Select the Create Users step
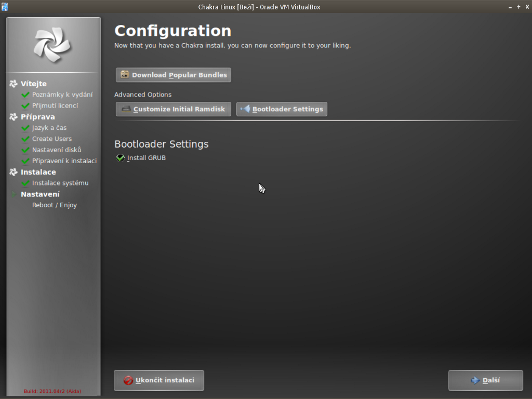The width and height of the screenshot is (532, 399). click(x=52, y=139)
